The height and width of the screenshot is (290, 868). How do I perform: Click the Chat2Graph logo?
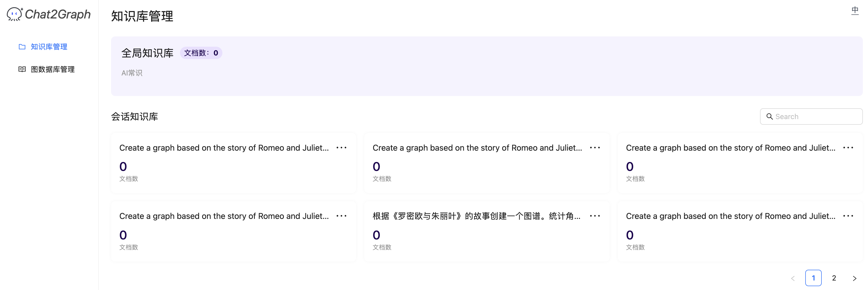point(49,14)
